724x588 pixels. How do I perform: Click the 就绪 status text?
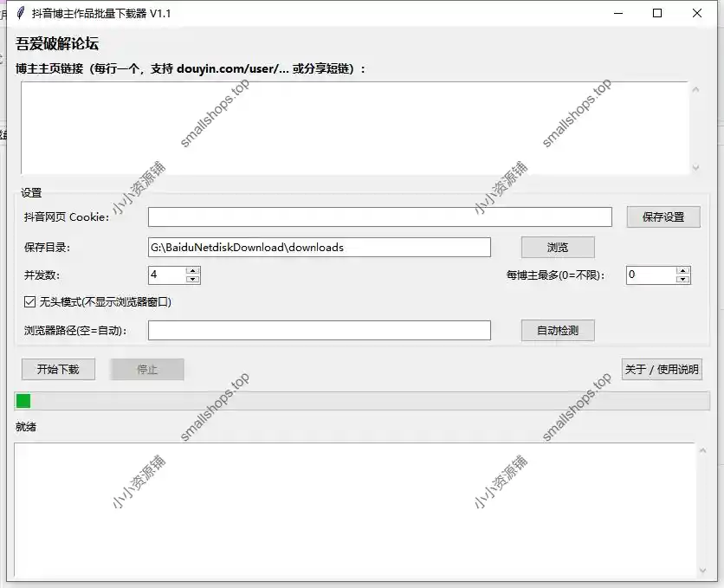coord(26,427)
